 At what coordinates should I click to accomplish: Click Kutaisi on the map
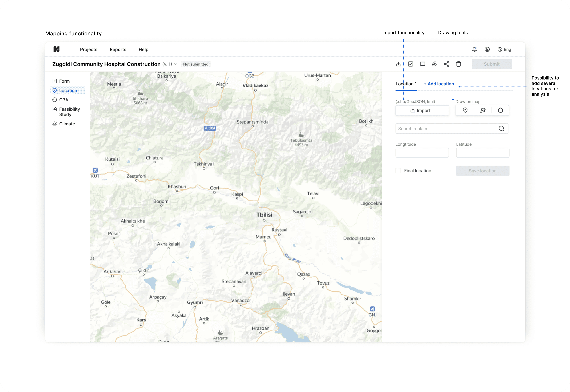tap(112, 159)
